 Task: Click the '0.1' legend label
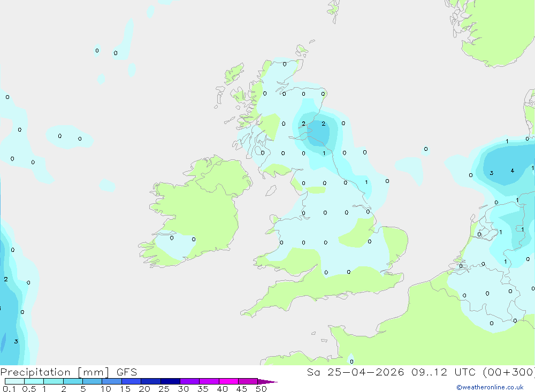tap(9, 389)
